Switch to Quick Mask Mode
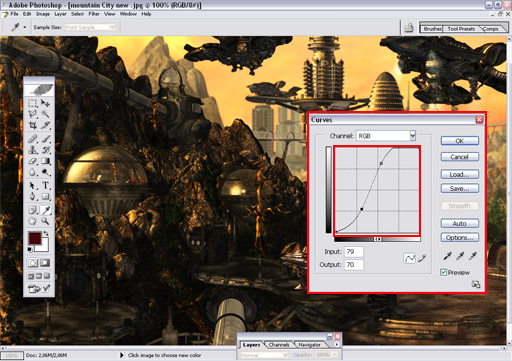Image resolution: width=512 pixels, height=361 pixels. pyautogui.click(x=45, y=263)
